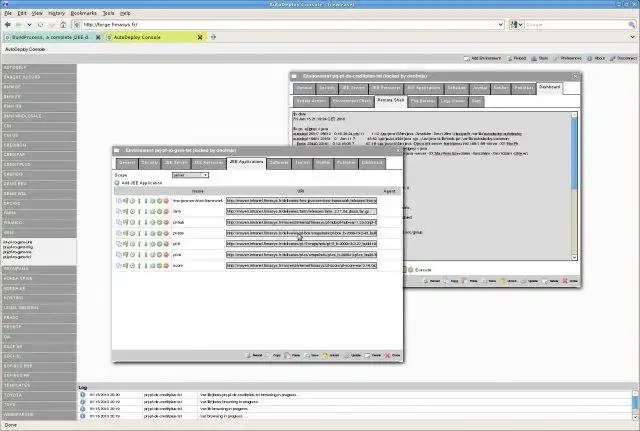The width and height of the screenshot is (640, 431).
Task: Open Preferences from the console toolbar
Action: point(567,58)
